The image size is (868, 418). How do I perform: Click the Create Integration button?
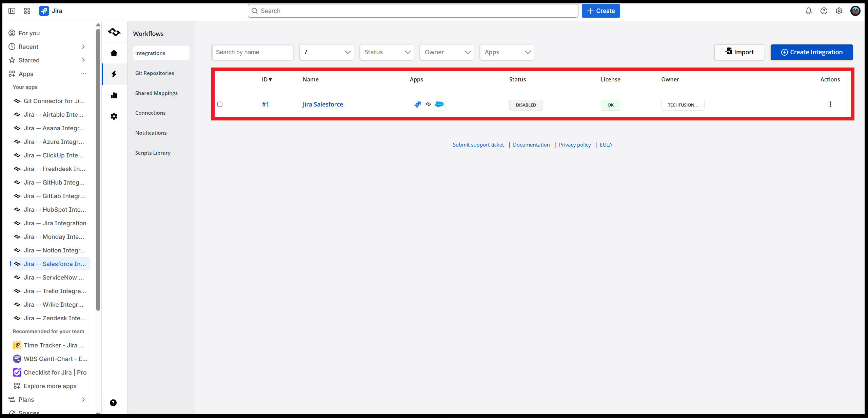coord(812,52)
